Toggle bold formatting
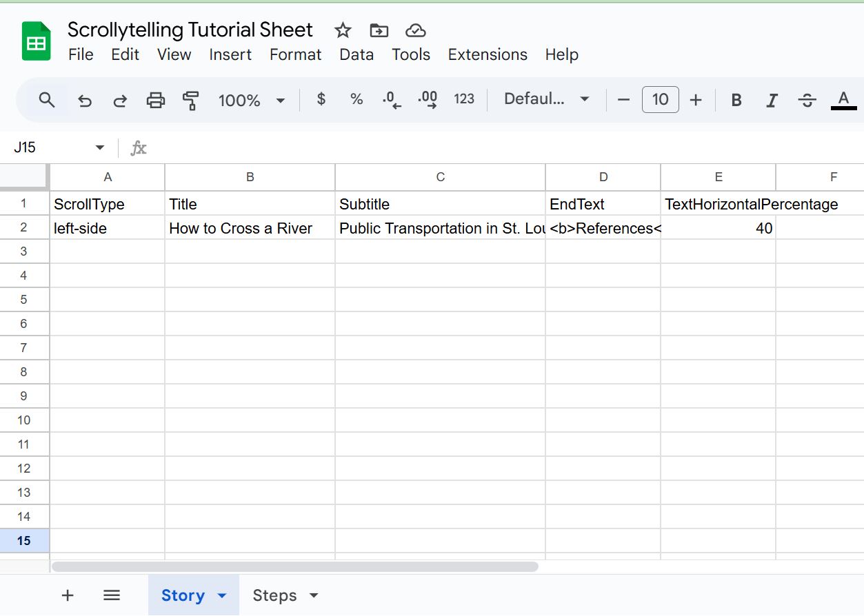The height and width of the screenshot is (616, 864). (736, 101)
